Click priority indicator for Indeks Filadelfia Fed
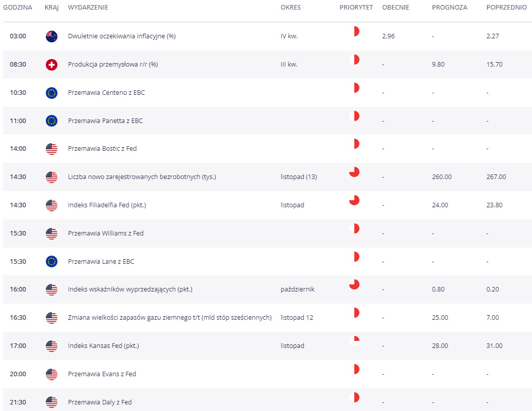The image size is (532, 411). 354,200
